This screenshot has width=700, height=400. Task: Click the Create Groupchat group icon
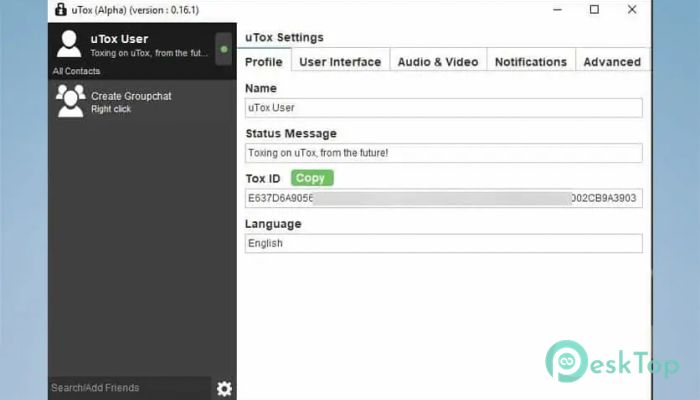pos(71,101)
